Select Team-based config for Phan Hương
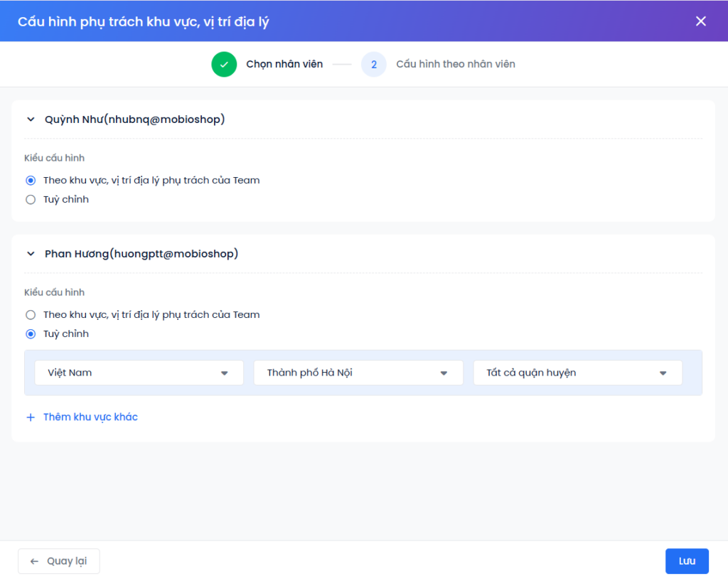The height and width of the screenshot is (581, 728). click(x=31, y=315)
